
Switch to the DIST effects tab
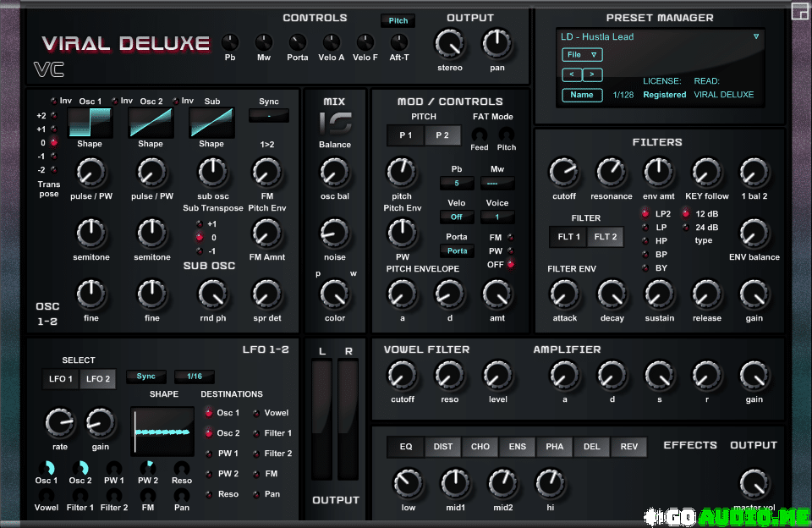coord(442,447)
